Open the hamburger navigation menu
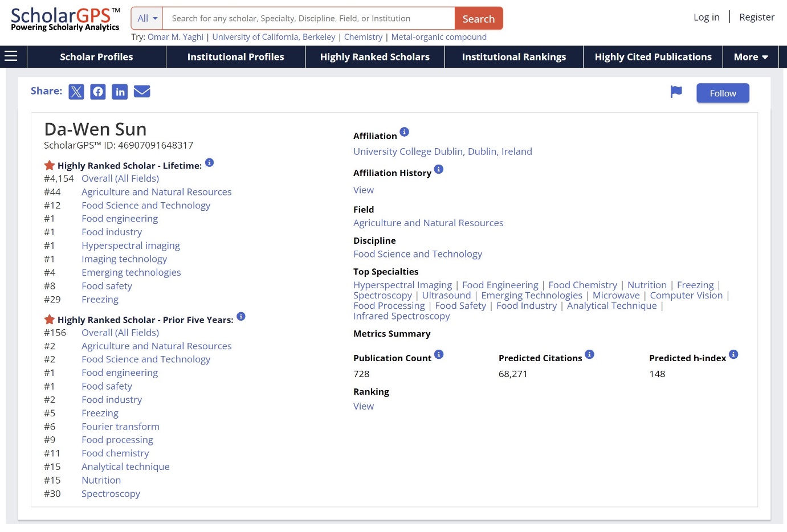787x532 pixels. (11, 55)
